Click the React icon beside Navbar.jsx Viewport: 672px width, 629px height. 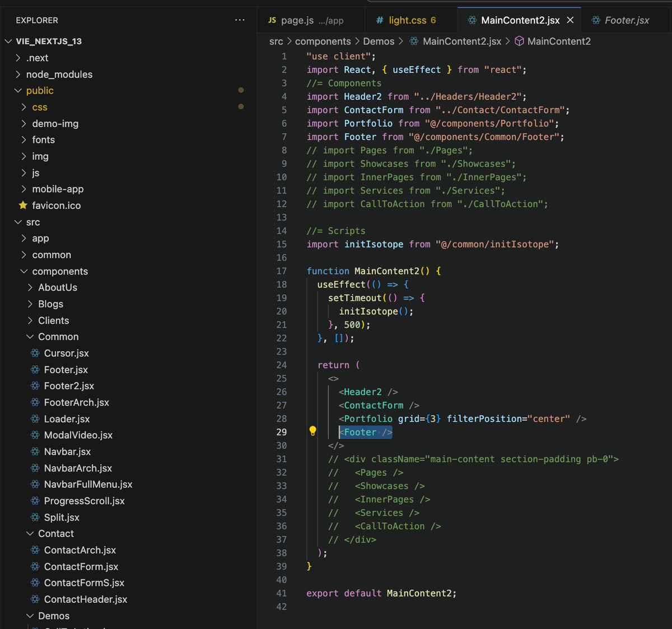(x=35, y=451)
